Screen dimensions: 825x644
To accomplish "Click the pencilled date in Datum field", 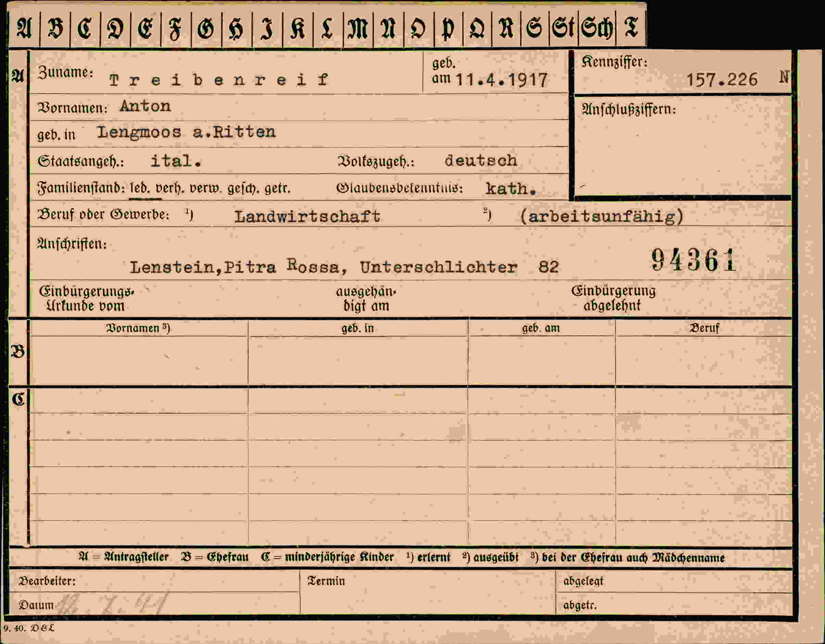I will pyautogui.click(x=113, y=604).
